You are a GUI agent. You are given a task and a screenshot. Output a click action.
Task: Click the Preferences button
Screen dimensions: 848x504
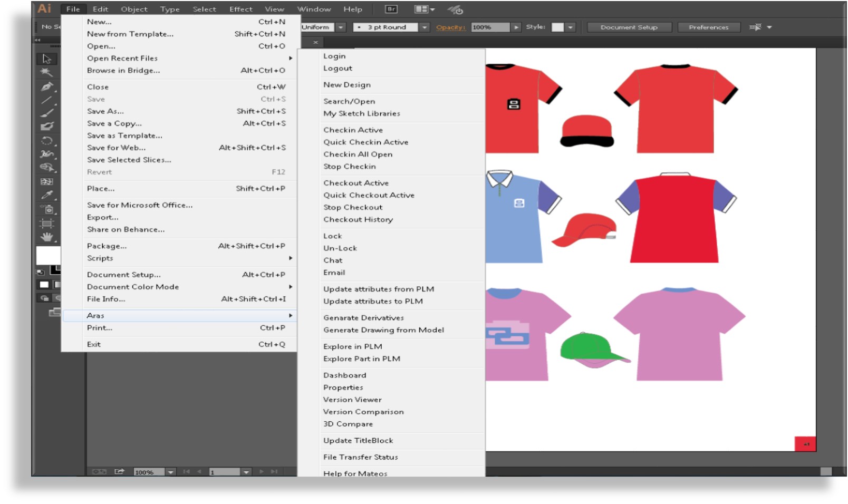tap(708, 27)
